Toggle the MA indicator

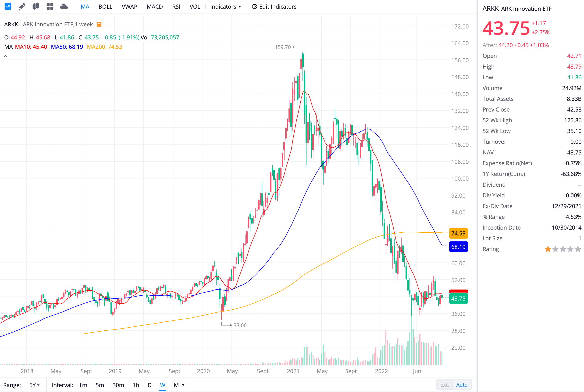[85, 7]
